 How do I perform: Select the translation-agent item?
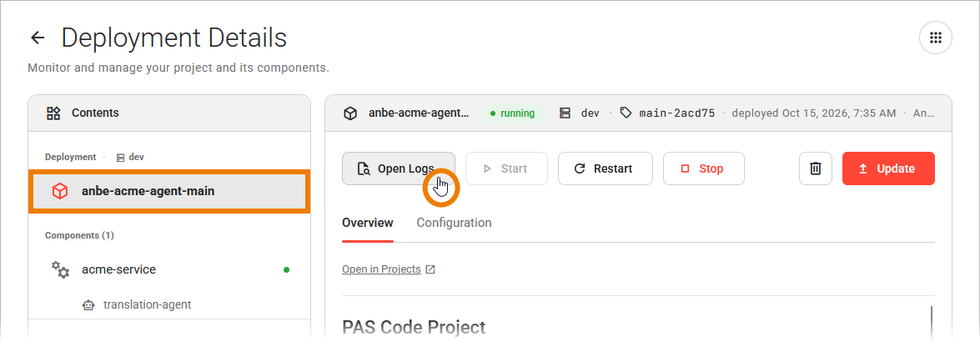(168, 305)
